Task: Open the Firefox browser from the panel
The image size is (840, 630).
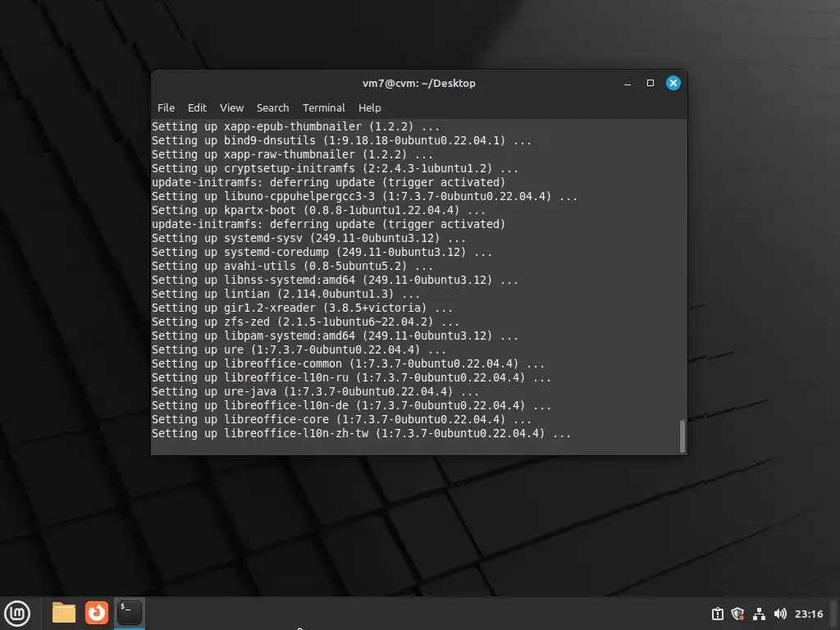Action: (x=97, y=613)
